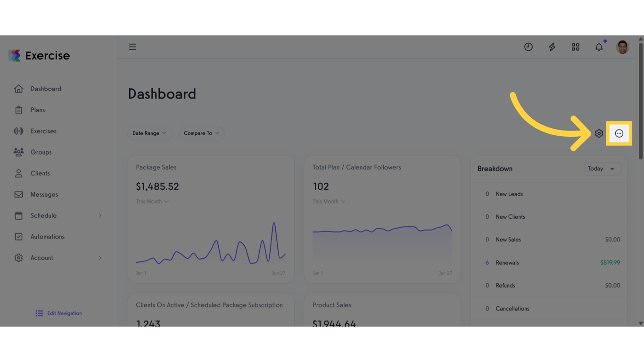Open the lightning bolt quick actions icon

552,47
